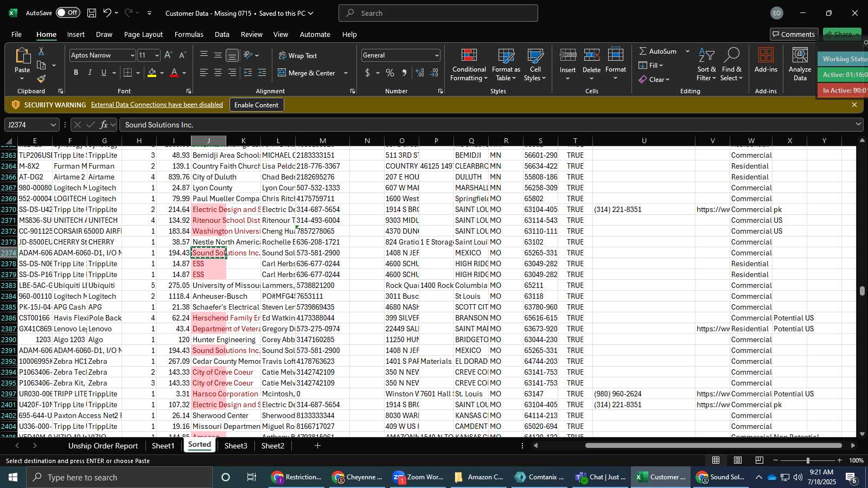Open the Unship Order Report sheet tab
The height and width of the screenshot is (488, 868).
[103, 446]
